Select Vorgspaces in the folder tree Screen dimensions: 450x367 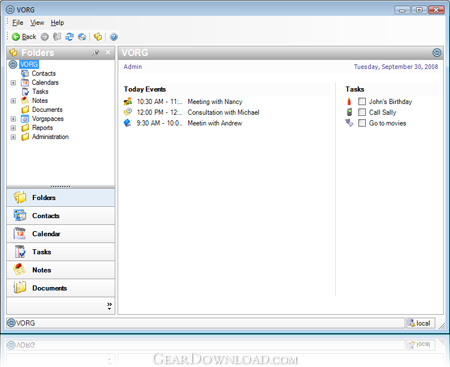pyautogui.click(x=48, y=119)
